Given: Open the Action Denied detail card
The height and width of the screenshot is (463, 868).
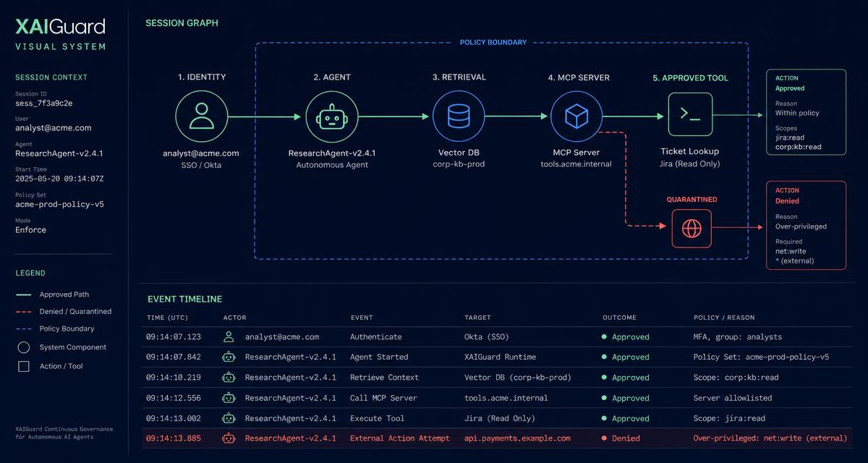Looking at the screenshot, I should click(807, 225).
